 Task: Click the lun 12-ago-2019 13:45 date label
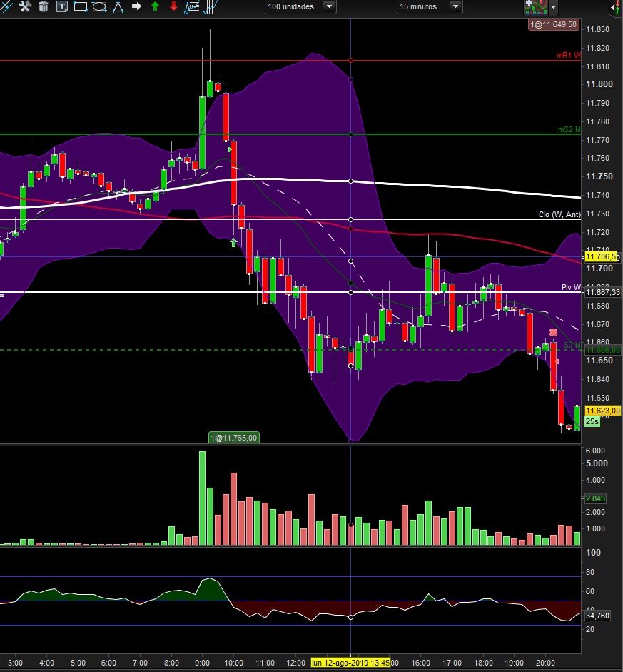pyautogui.click(x=350, y=663)
